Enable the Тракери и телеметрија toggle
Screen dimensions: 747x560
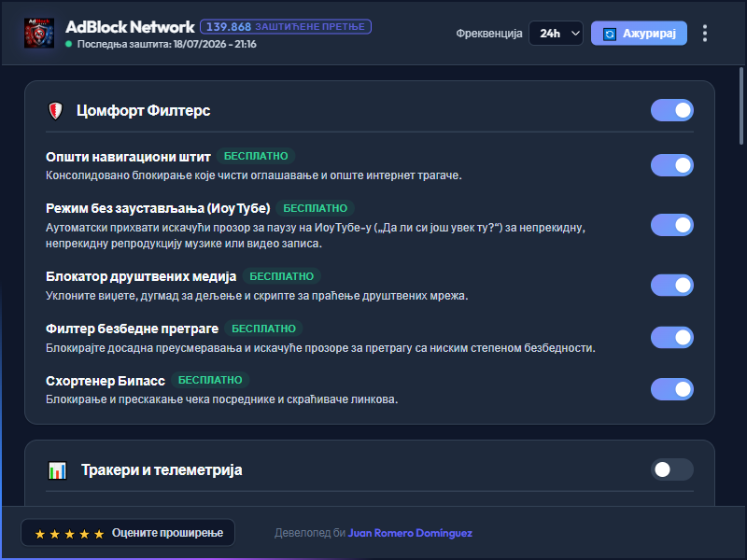click(x=671, y=469)
